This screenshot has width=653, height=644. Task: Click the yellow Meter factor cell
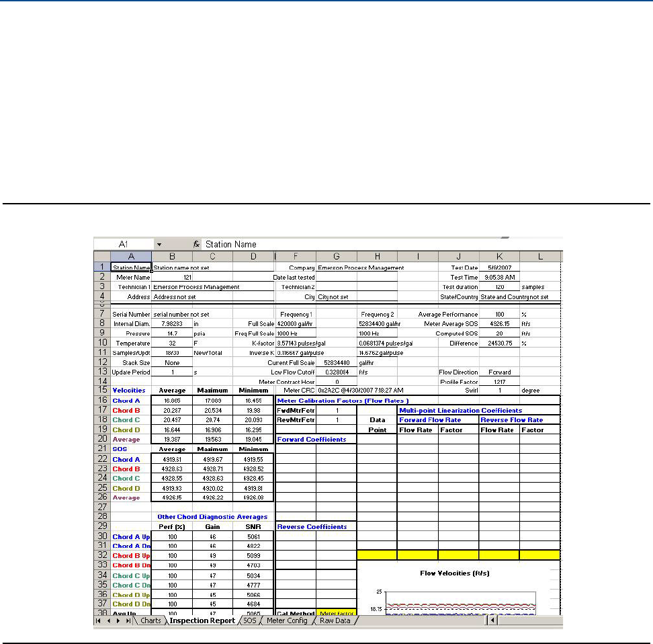[x=336, y=613]
